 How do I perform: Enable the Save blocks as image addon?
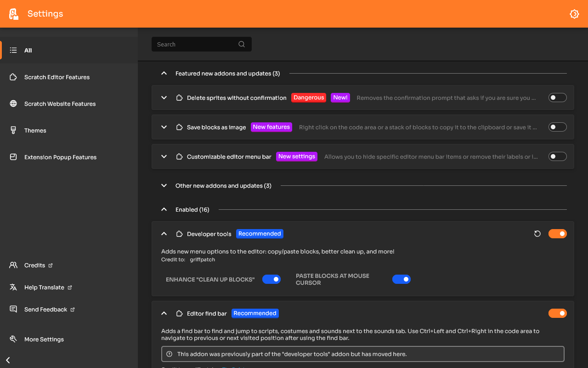(x=558, y=127)
